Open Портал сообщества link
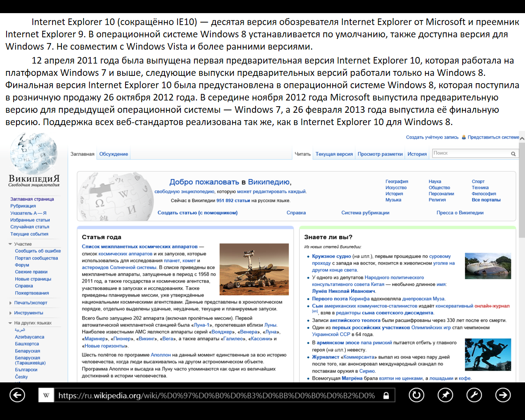525x420 pixels. pos(37,258)
